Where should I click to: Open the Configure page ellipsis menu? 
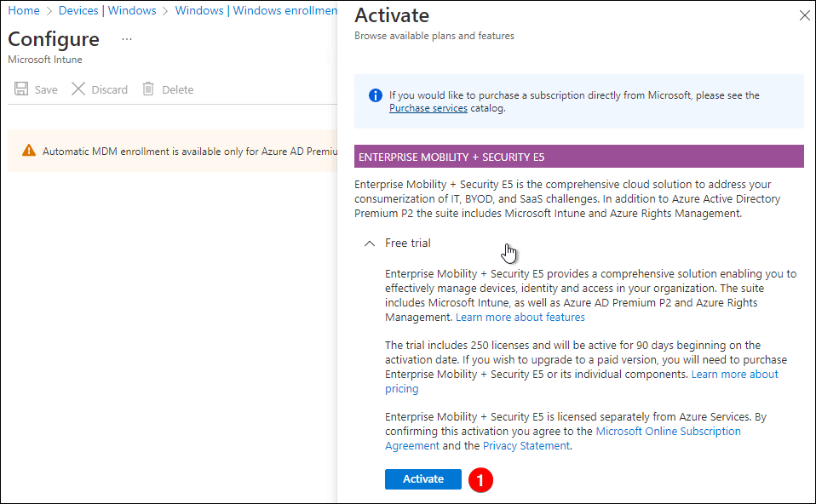pos(126,39)
